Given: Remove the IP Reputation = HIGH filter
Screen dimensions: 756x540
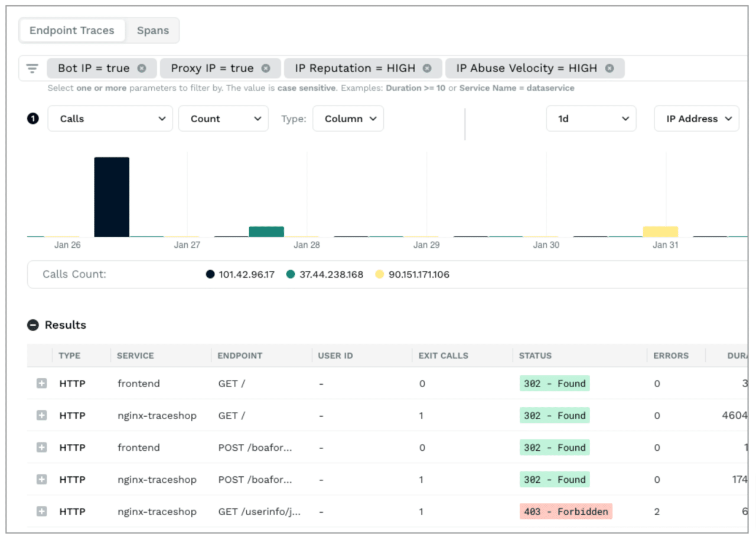Looking at the screenshot, I should 428,68.
